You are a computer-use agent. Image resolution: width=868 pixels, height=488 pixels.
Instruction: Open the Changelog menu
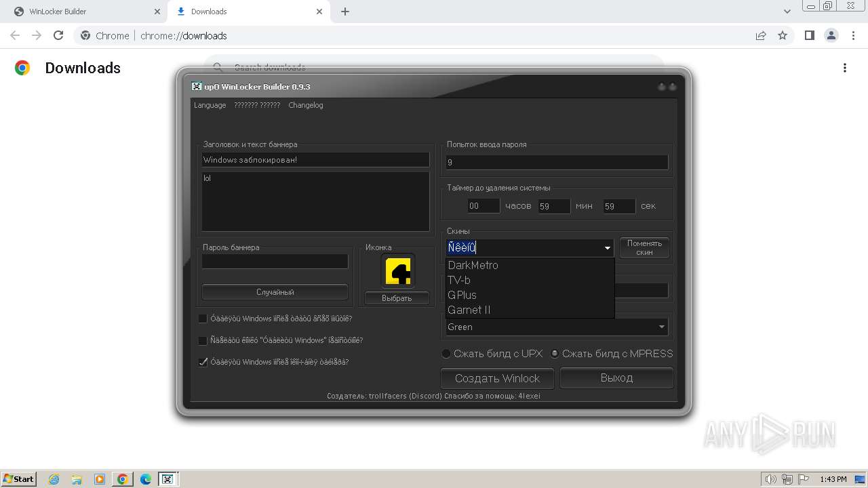[x=306, y=105]
